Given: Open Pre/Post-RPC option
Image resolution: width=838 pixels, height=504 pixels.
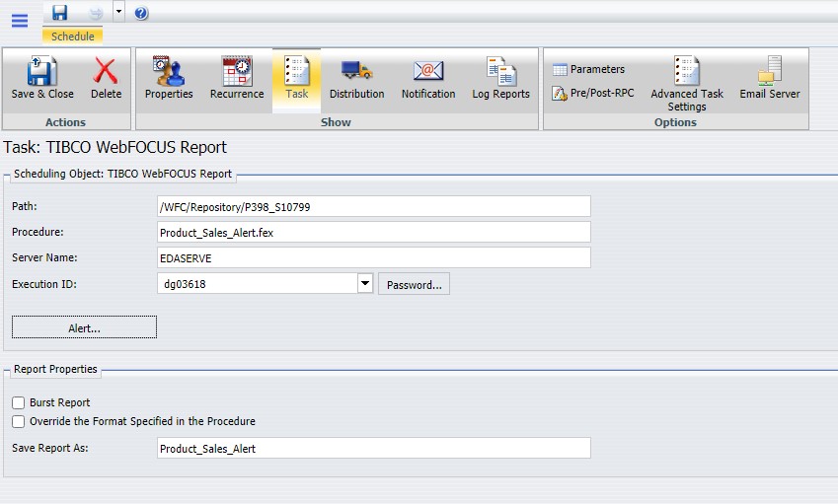Looking at the screenshot, I should point(592,94).
